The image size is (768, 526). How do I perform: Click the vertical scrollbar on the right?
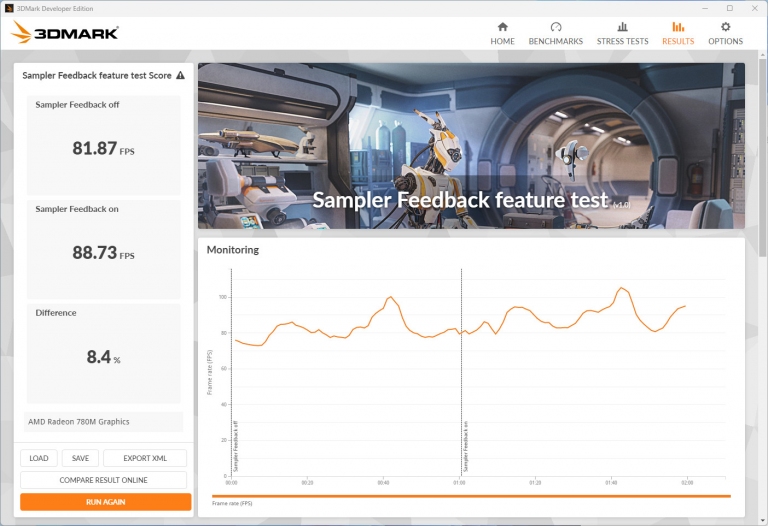click(x=763, y=157)
